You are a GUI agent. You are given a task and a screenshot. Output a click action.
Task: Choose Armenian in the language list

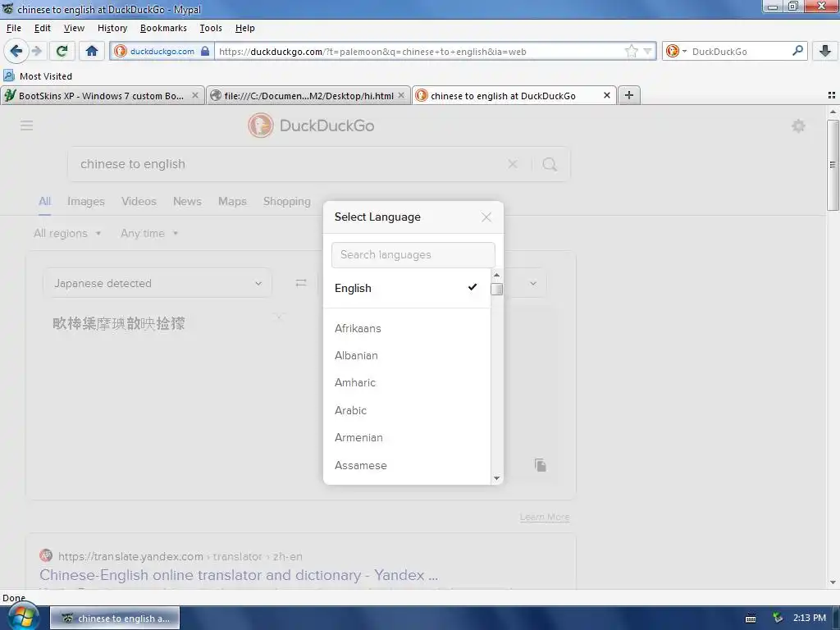click(x=407, y=438)
